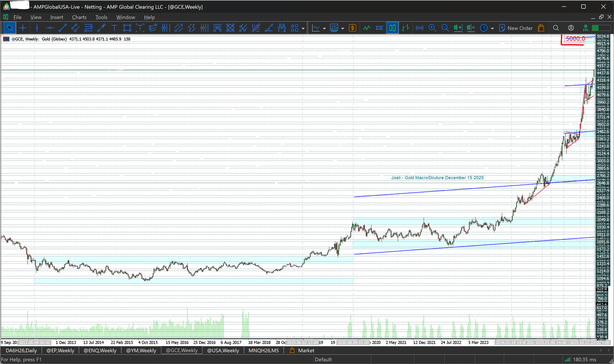Select the Elliott wave numbering tool
This screenshot has width=614, height=364.
282,28
